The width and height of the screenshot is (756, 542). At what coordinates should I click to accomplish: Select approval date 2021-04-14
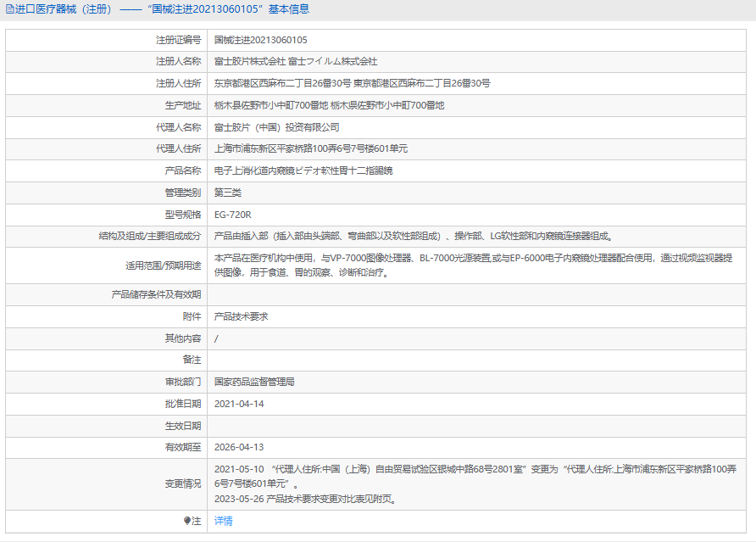click(x=239, y=404)
